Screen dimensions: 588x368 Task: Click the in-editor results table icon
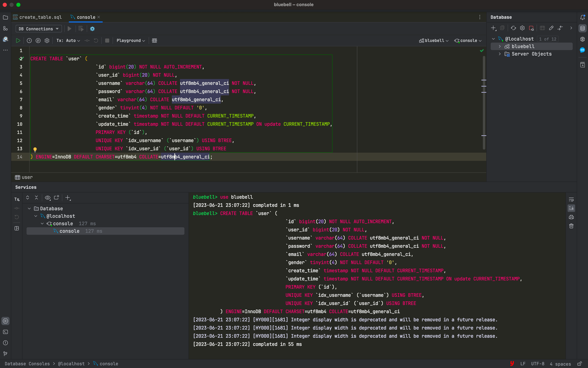point(154,40)
